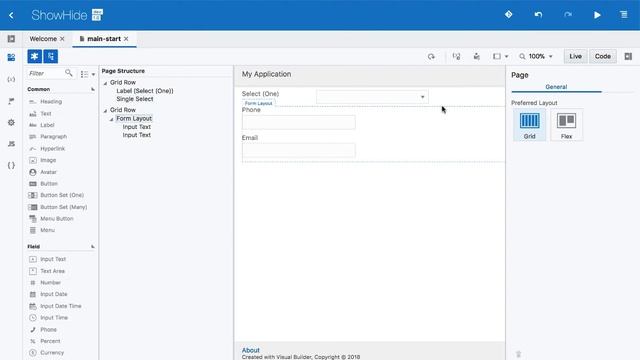Click the About link in footer
This screenshot has height=360, width=640.
coord(251,350)
